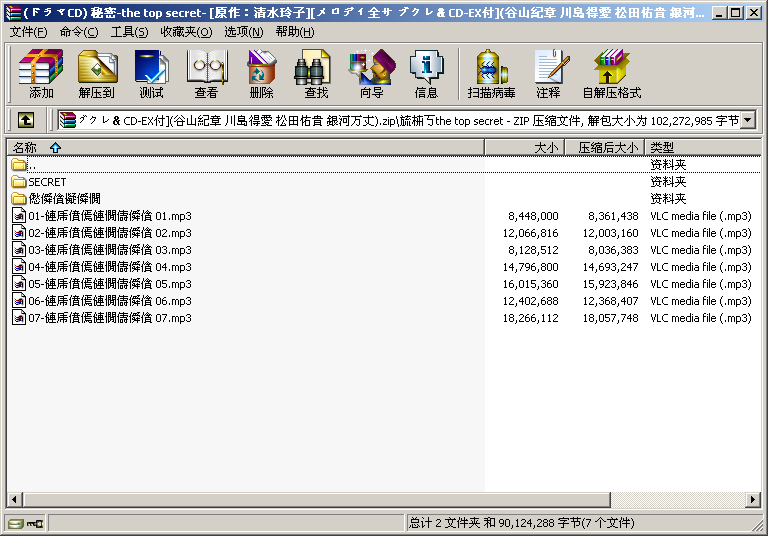This screenshot has height=536, width=768.
Task: Click the status bar total 90,124,288 字节 text
Action: pyautogui.click(x=521, y=523)
